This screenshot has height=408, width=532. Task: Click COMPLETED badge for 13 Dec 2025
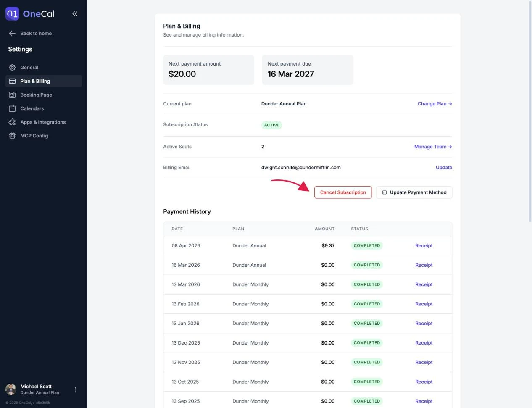tap(367, 343)
